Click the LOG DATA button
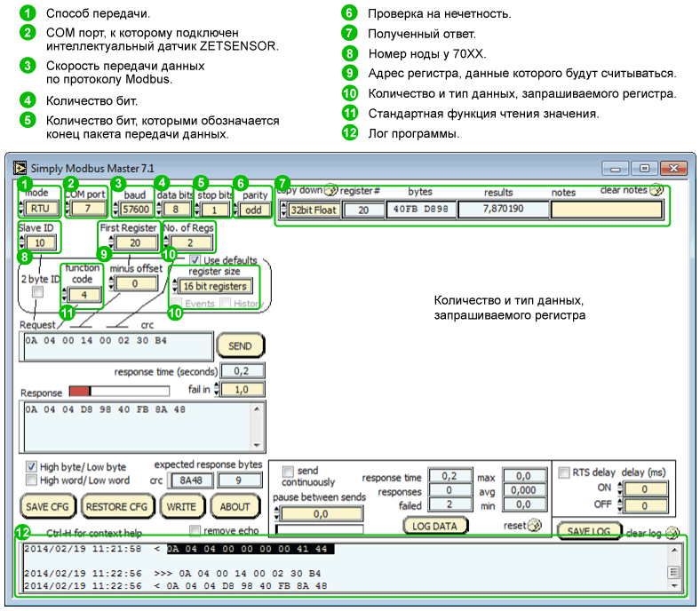700x611 pixels. [434, 526]
